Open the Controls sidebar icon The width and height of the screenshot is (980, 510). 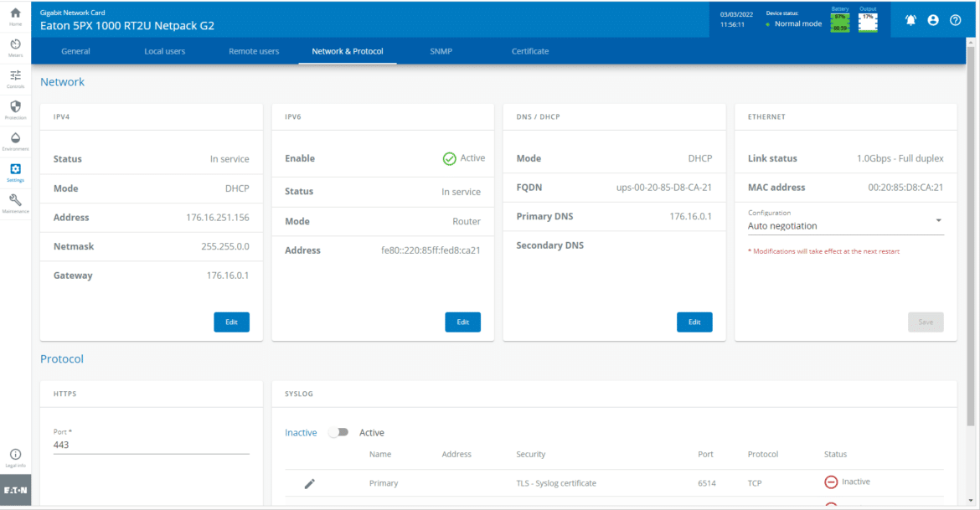tap(15, 79)
